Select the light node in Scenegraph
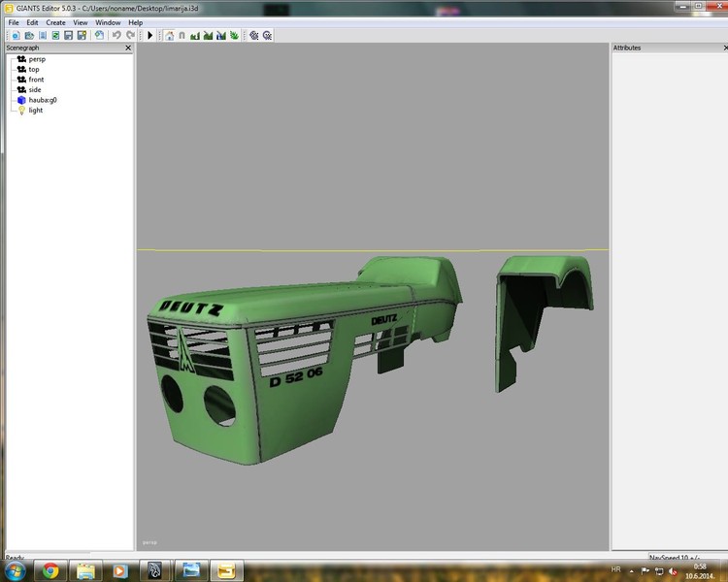Viewport: 728px width, 582px height. coord(35,111)
